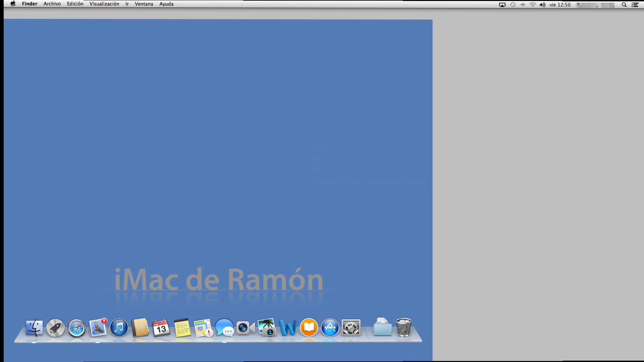644x362 pixels.
Task: Open the App Store dock icon
Action: [x=330, y=327]
